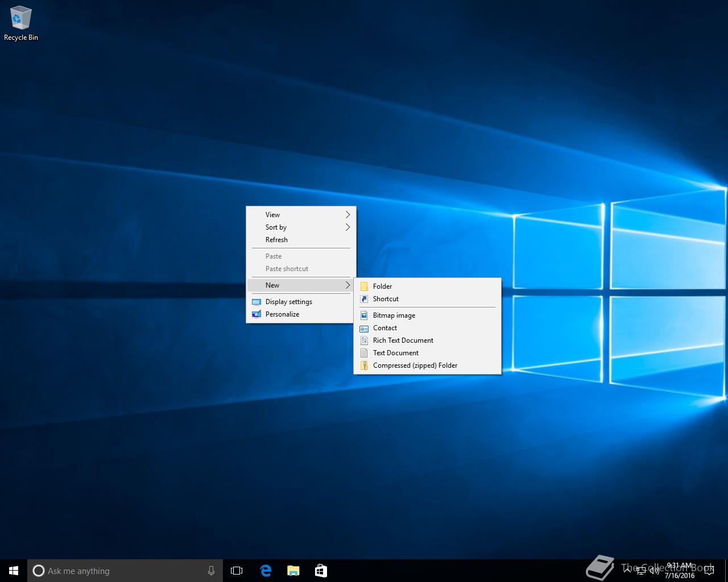Create a new Folder from the submenu
Image resolution: width=728 pixels, height=582 pixels.
click(427, 286)
